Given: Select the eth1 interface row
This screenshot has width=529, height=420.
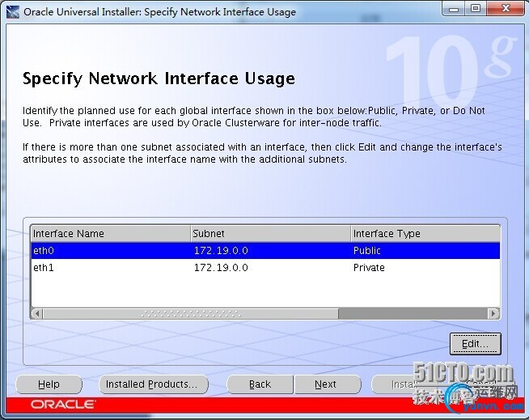Looking at the screenshot, I should coord(265,267).
